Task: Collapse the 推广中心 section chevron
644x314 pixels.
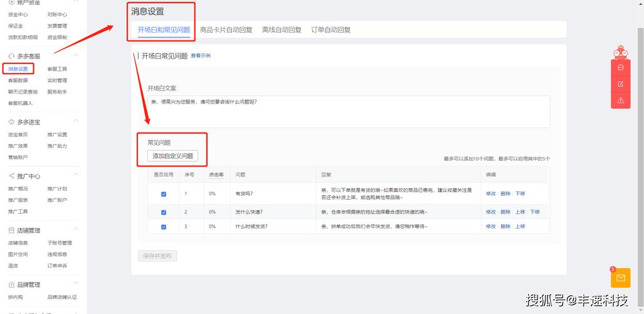Action: pos(76,175)
